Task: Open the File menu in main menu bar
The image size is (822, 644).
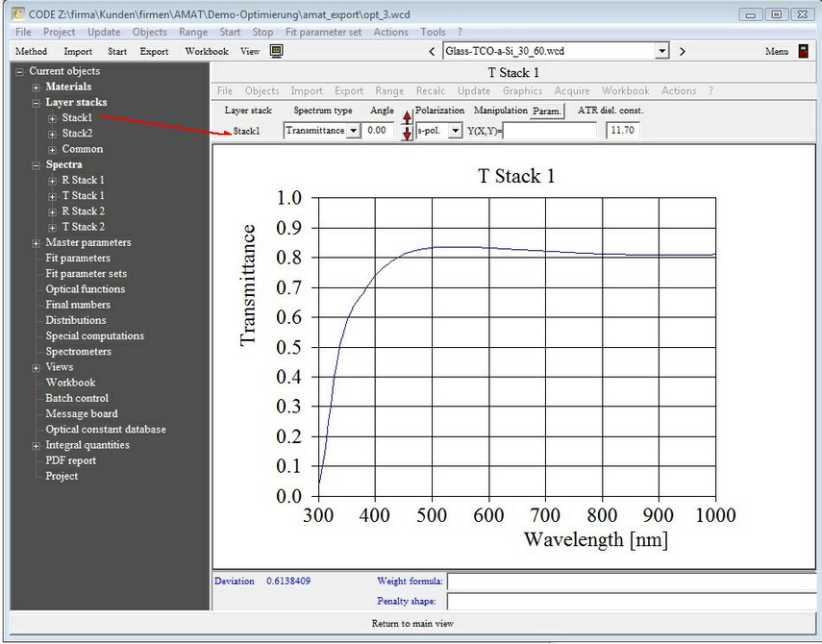Action: 24,32
